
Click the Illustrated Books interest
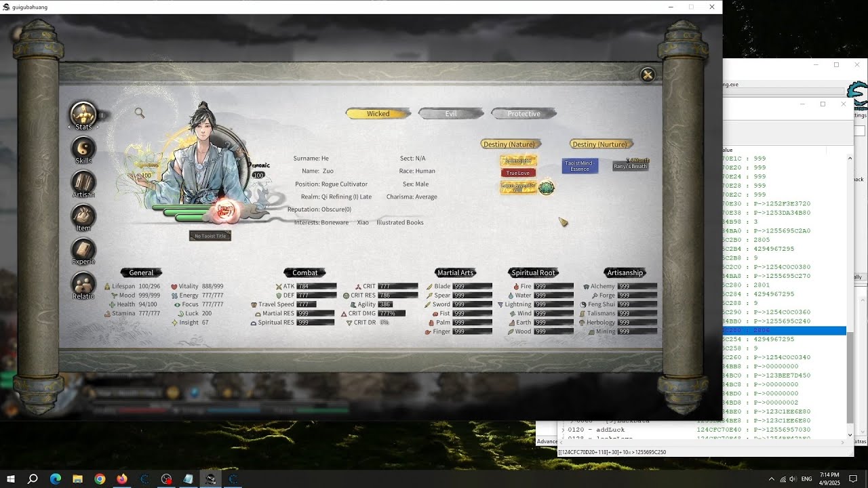pyautogui.click(x=400, y=222)
